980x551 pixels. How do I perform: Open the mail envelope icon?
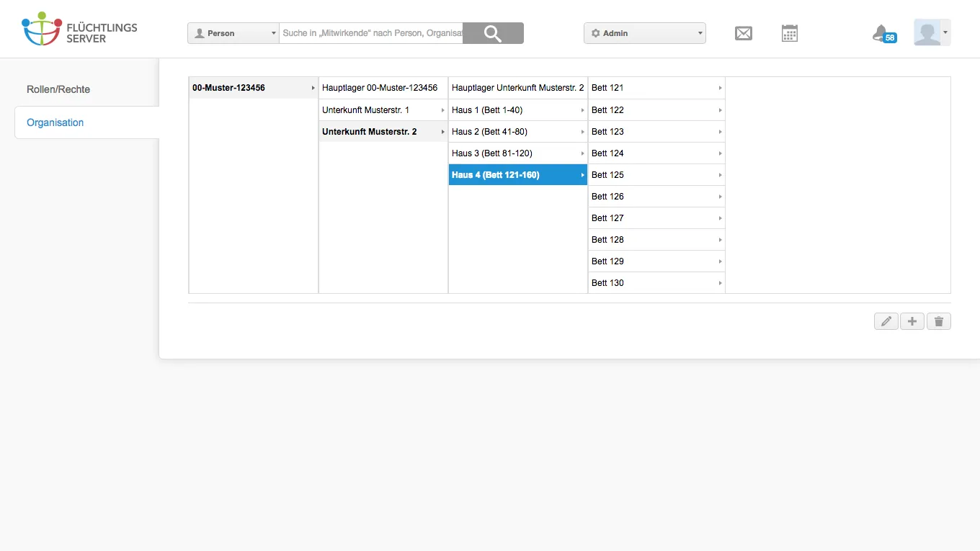point(744,33)
